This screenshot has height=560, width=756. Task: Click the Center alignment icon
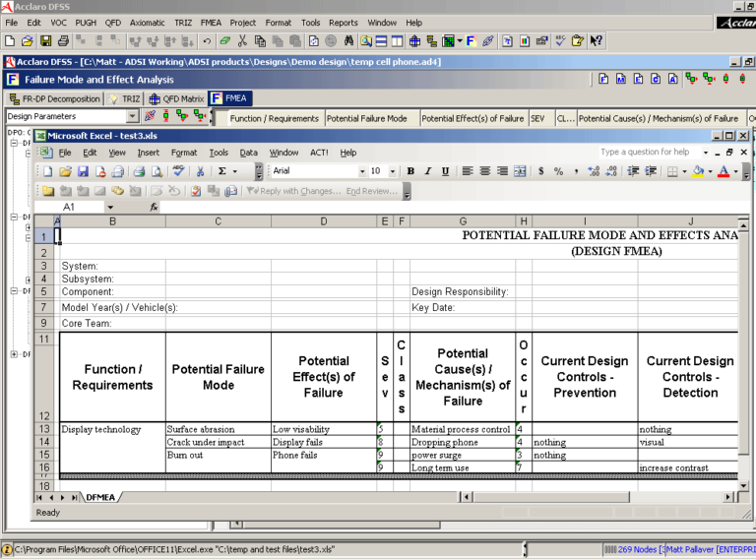pyautogui.click(x=485, y=171)
